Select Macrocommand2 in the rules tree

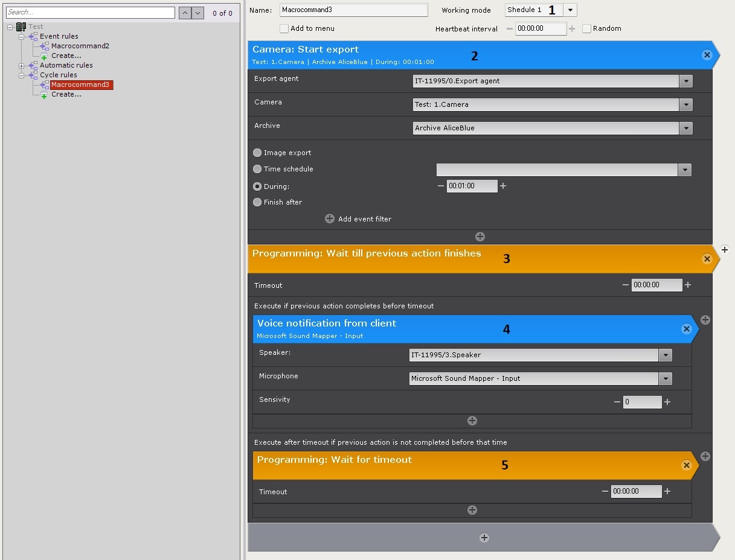click(x=80, y=46)
